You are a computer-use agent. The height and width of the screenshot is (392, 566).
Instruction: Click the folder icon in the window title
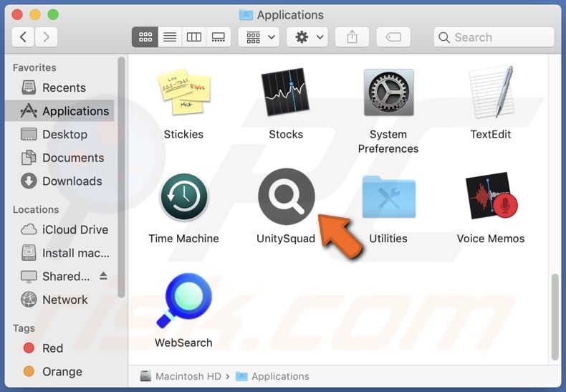246,15
